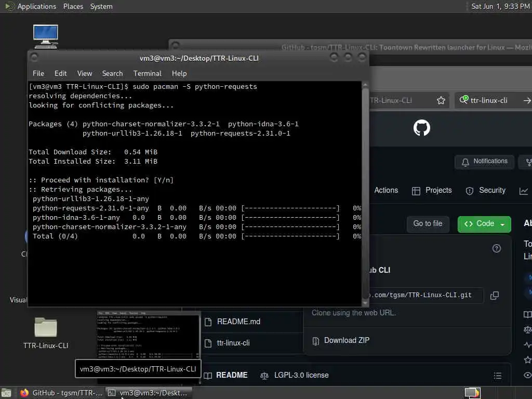Click the 'Proceed with installation? [Y/n]' line

point(101,180)
